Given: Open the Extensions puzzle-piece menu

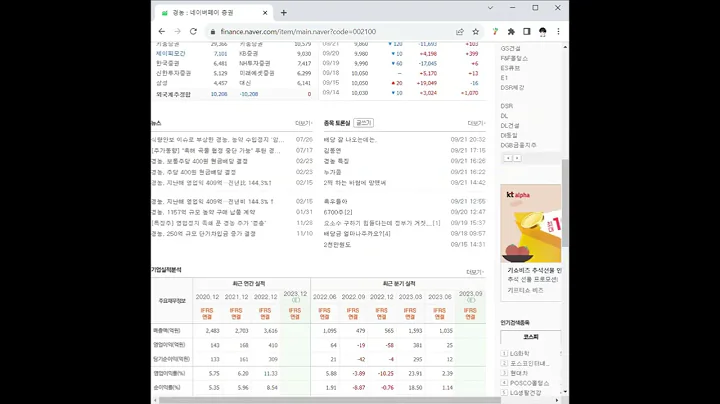Looking at the screenshot, I should (x=511, y=32).
